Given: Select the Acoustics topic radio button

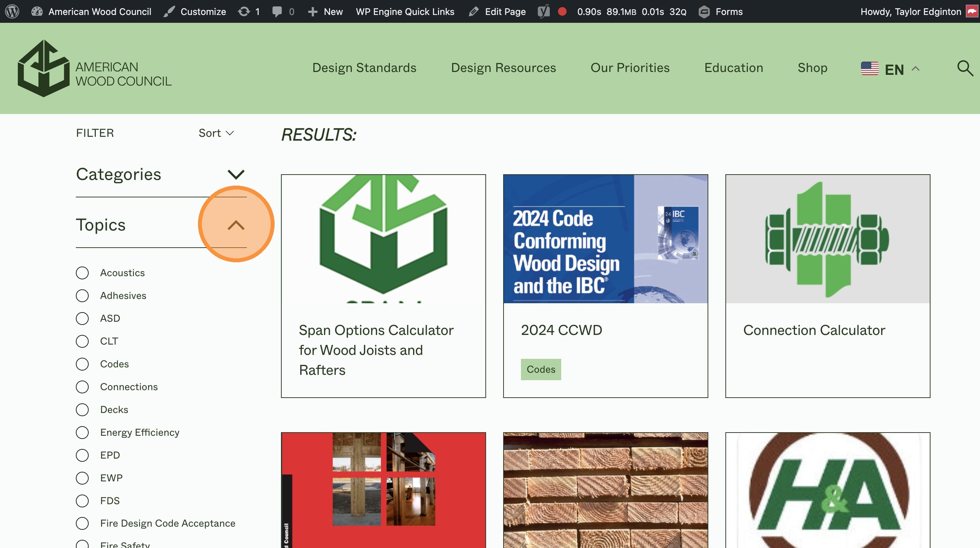Looking at the screenshot, I should [x=82, y=273].
